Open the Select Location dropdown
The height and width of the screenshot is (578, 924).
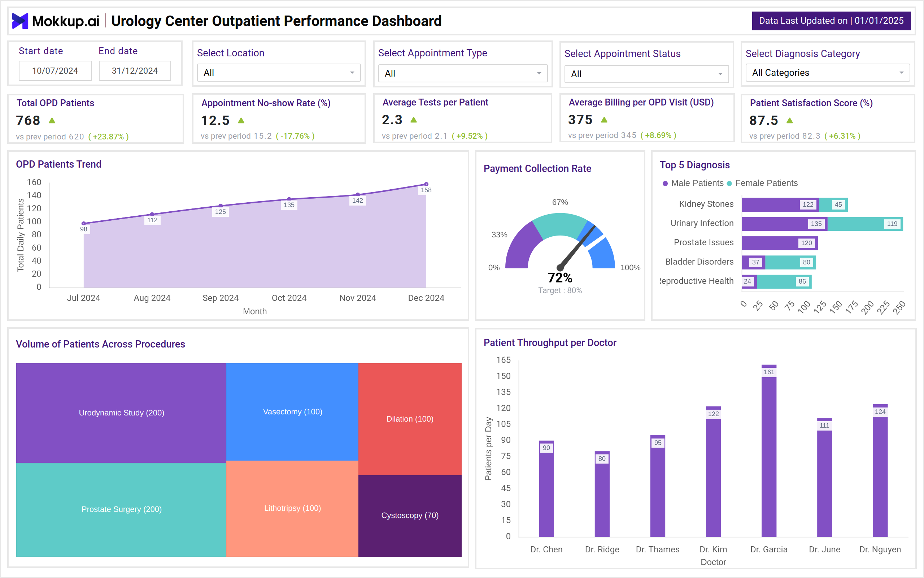point(279,73)
